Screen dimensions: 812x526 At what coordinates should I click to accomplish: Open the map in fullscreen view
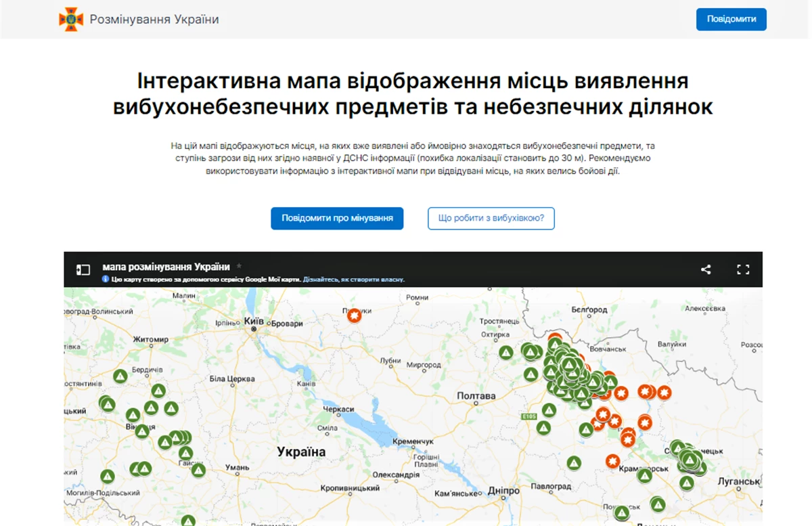tap(743, 269)
